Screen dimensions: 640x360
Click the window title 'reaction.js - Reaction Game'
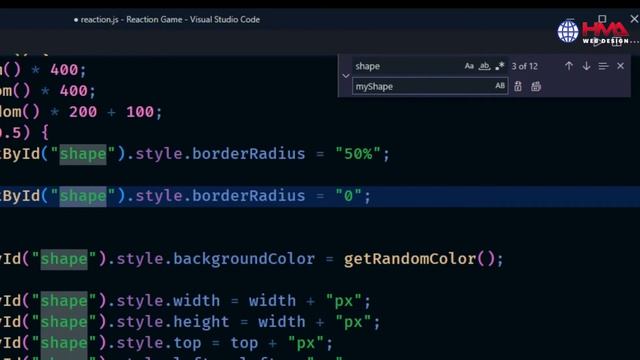[x=170, y=20]
